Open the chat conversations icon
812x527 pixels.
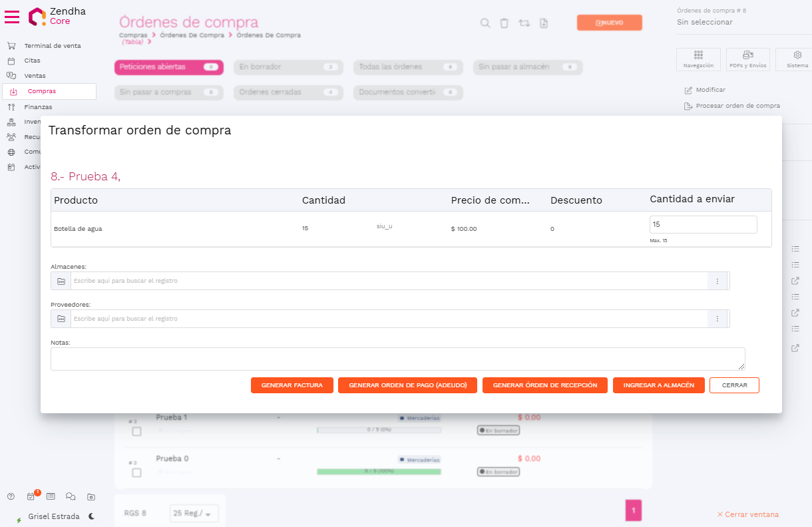71,496
